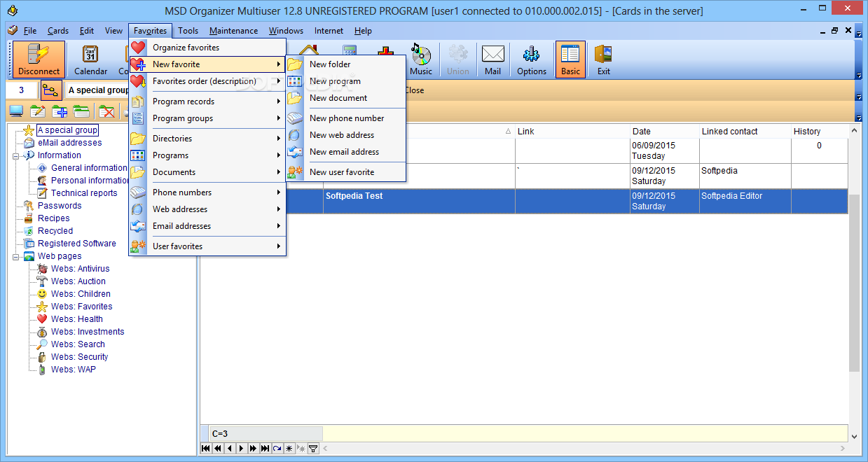The width and height of the screenshot is (868, 462).
Task: Choose New document in the submenu
Action: pyautogui.click(x=346, y=98)
